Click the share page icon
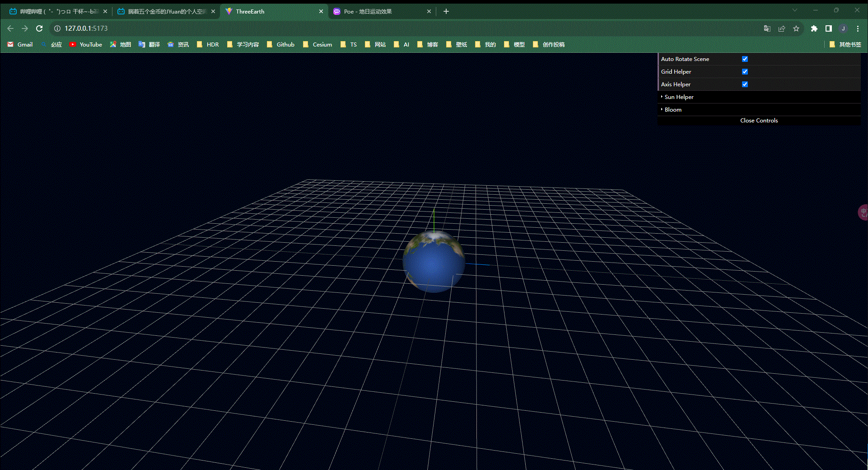The width and height of the screenshot is (868, 470). click(782, 28)
